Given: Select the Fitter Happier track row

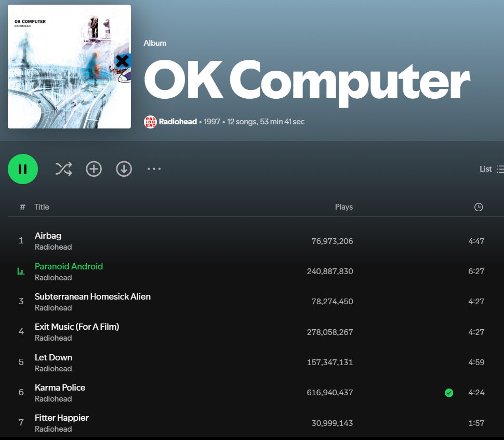Looking at the screenshot, I should click(x=208, y=422).
